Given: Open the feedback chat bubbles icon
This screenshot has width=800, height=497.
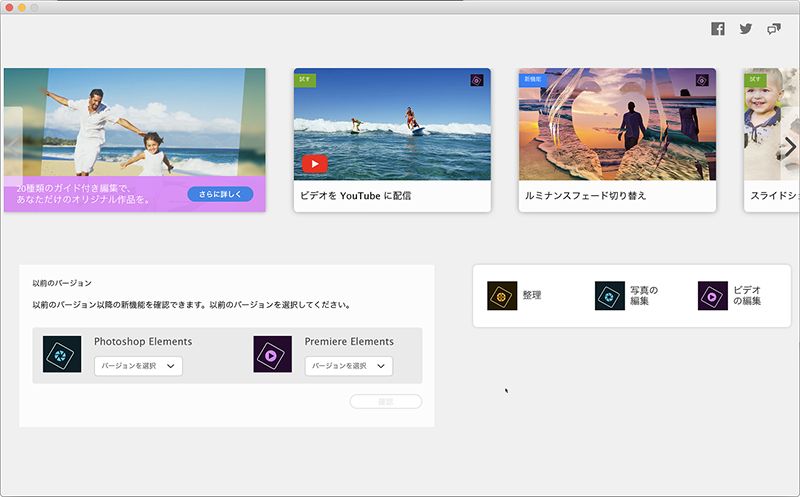Looking at the screenshot, I should pos(774,29).
